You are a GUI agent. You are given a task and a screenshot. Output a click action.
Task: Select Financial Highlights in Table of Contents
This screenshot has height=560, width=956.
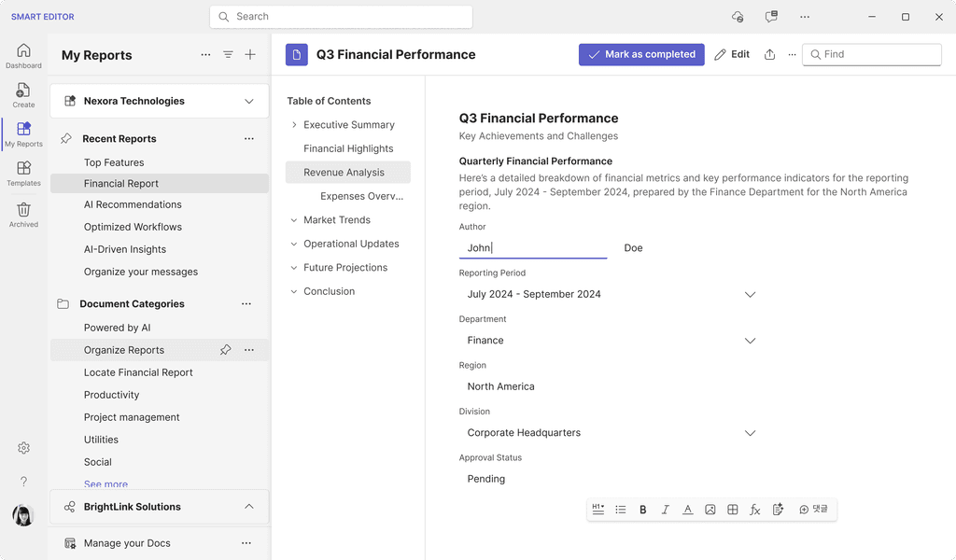[x=348, y=148]
